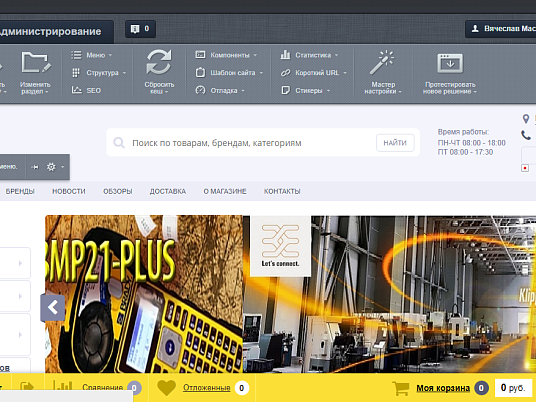The height and width of the screenshot is (402, 536).
Task: Open Моя корзина link
Action: 443,388
